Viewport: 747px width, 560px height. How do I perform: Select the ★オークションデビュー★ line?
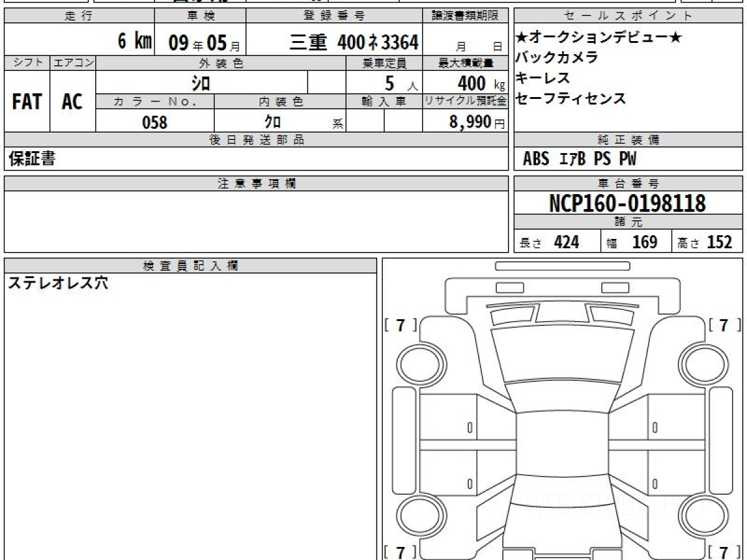coord(599,37)
